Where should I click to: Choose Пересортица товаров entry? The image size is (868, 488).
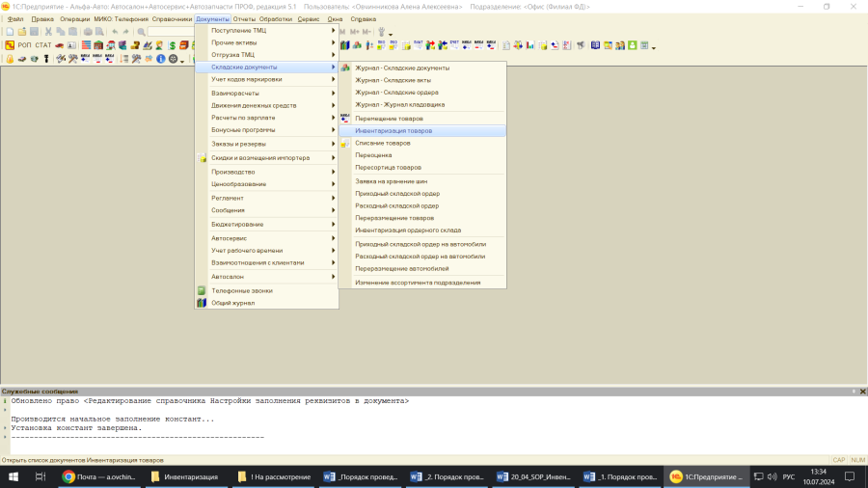pos(422,167)
